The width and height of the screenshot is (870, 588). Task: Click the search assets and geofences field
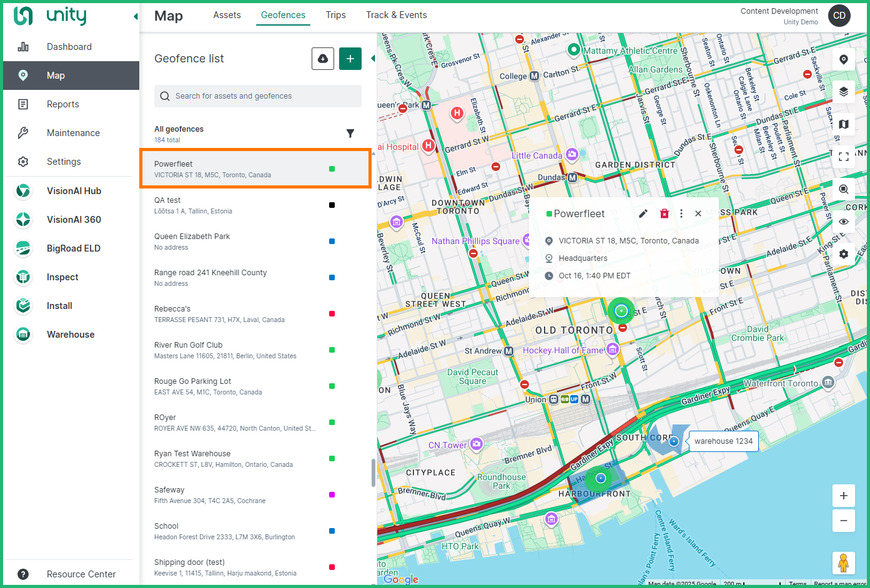(x=258, y=96)
